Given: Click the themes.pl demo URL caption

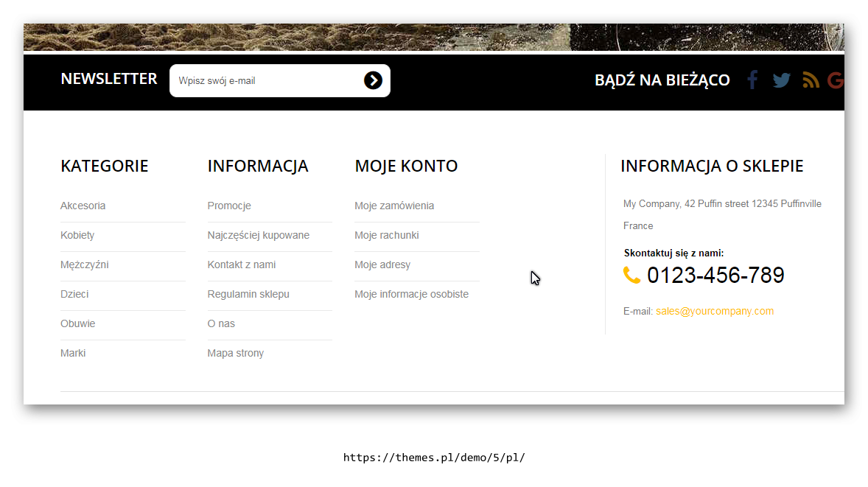Looking at the screenshot, I should [434, 458].
